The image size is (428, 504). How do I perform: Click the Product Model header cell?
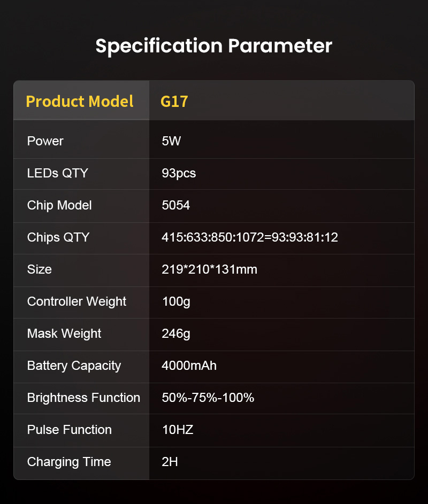click(80, 101)
